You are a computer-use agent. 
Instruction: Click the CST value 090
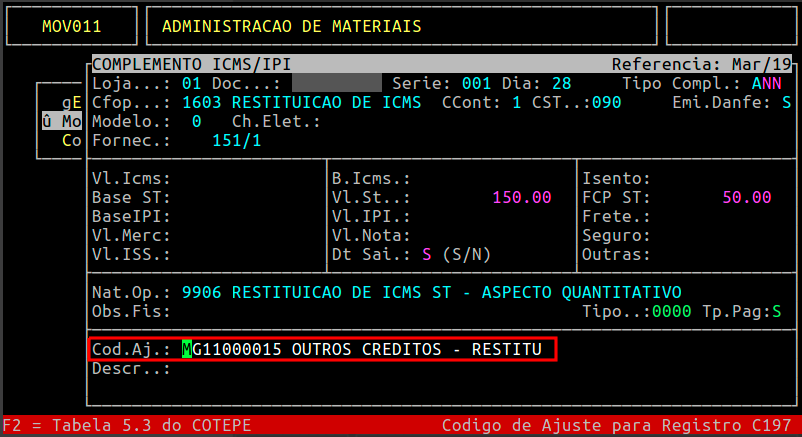tap(607, 102)
